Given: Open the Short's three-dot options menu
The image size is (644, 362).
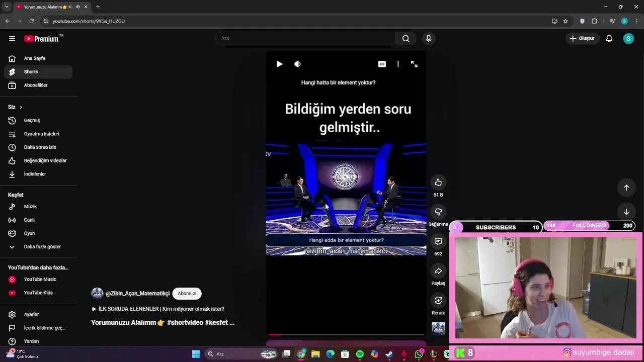Looking at the screenshot, I should tap(398, 64).
